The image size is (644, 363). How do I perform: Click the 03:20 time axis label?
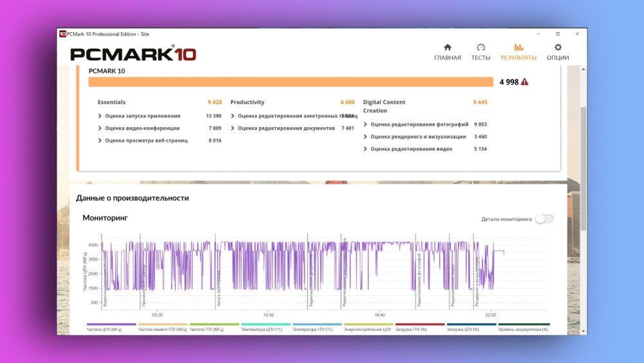click(x=157, y=315)
